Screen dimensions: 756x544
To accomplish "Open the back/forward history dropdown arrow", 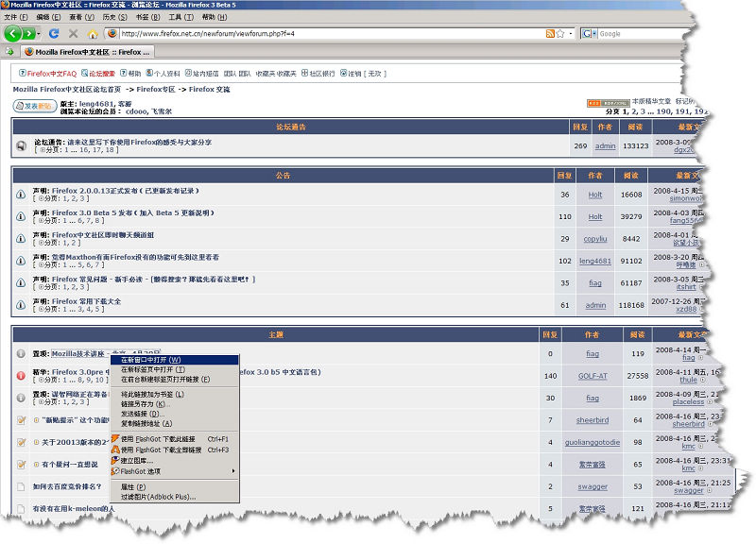I will (x=39, y=34).
